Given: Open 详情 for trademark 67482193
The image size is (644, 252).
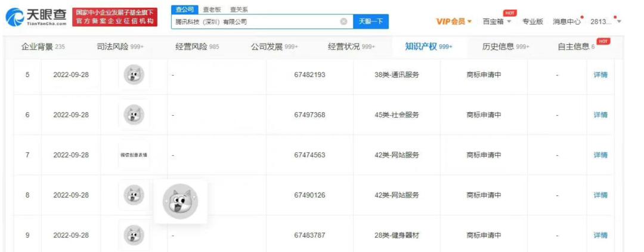Looking at the screenshot, I should tap(600, 75).
